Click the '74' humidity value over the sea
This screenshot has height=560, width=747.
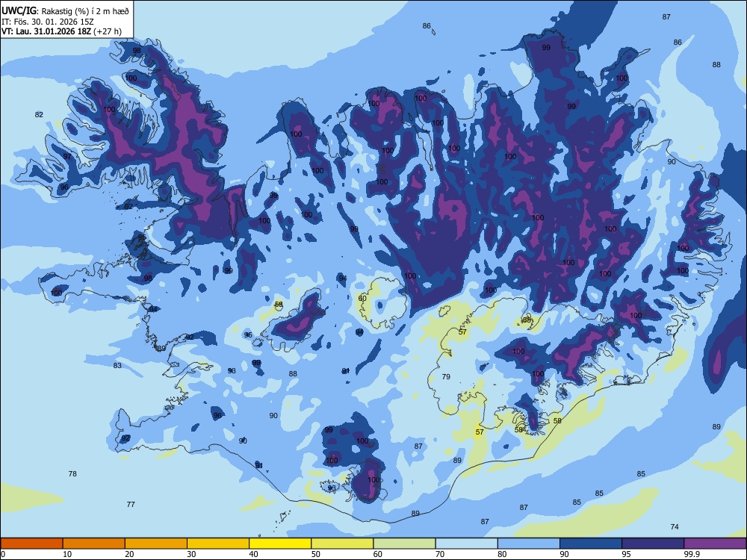point(675,526)
